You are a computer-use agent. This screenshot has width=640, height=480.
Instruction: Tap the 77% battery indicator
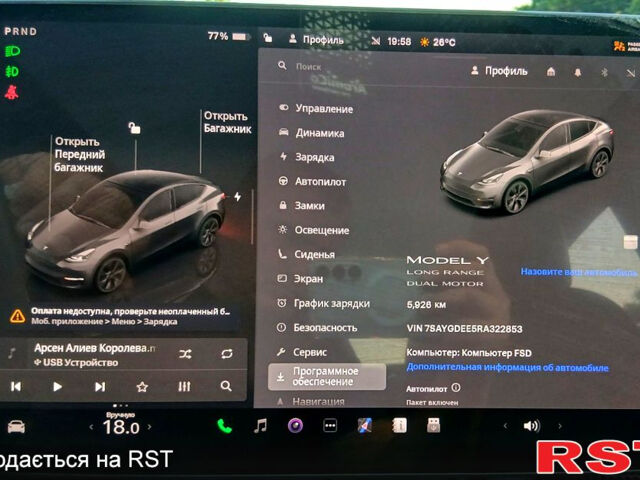coord(228,36)
